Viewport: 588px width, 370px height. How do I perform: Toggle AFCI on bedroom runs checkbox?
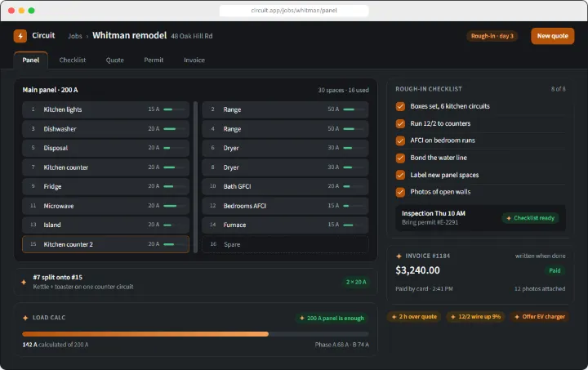400,140
